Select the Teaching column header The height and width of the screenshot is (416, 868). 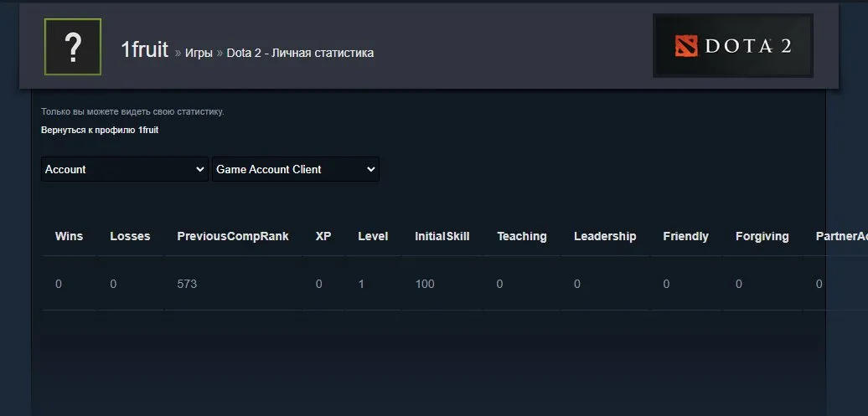(x=522, y=236)
